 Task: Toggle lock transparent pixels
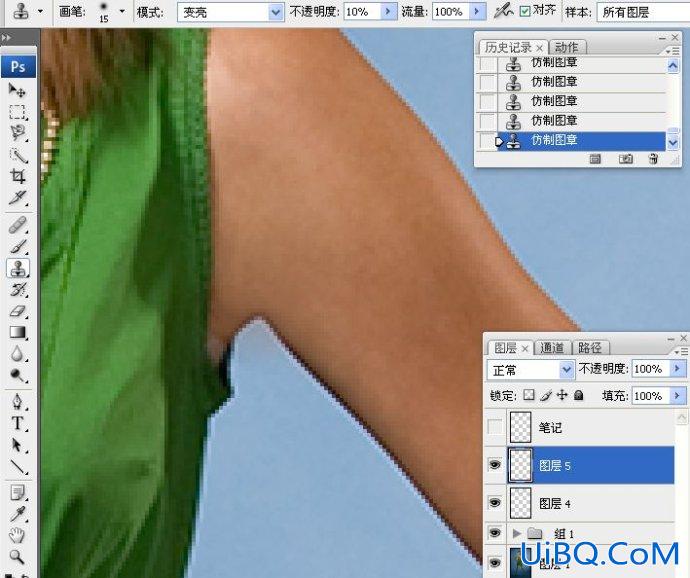coord(529,395)
